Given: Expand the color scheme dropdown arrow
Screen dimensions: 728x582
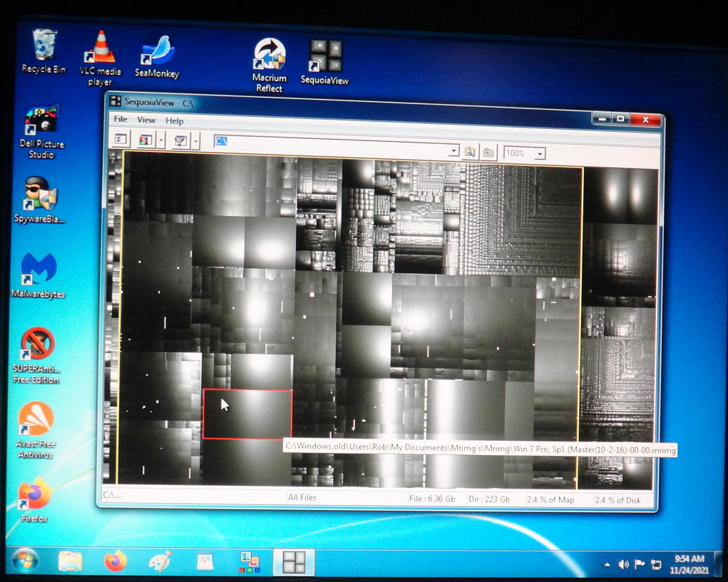Looking at the screenshot, I should [161, 140].
